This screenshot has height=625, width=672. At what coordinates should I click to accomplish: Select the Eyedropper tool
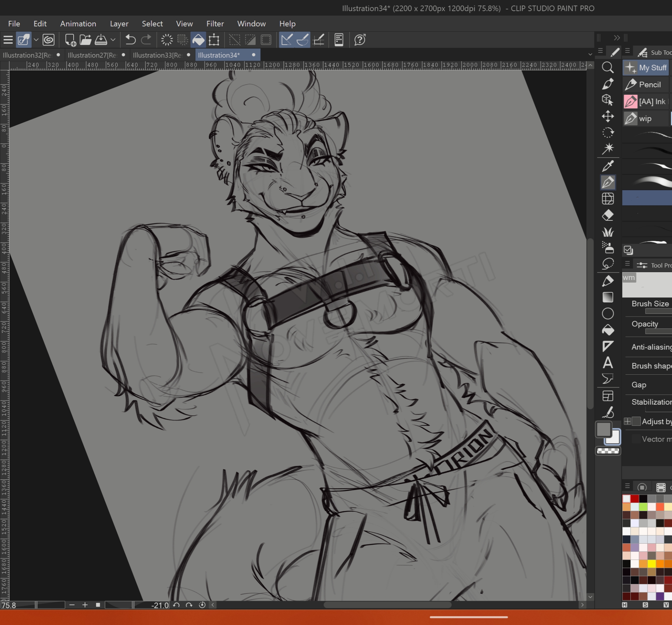pos(607,166)
